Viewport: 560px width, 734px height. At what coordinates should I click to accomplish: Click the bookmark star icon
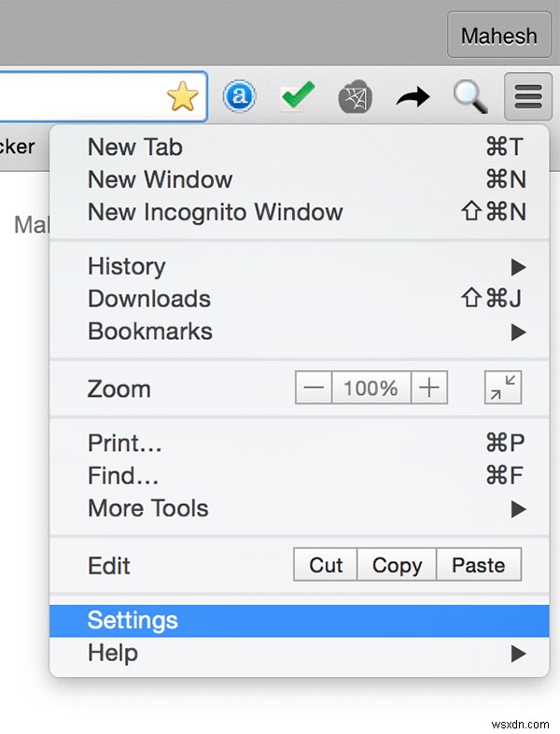[x=182, y=96]
